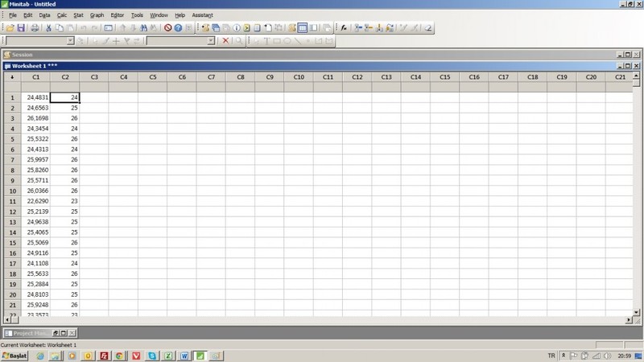Print using the printer toolbar icon
This screenshot has height=362, width=644.
tap(35, 27)
